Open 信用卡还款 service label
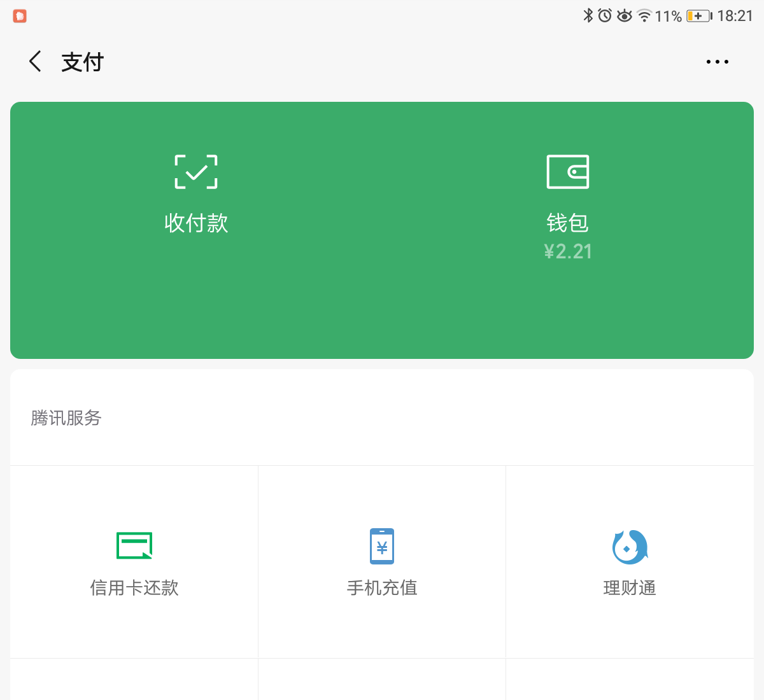This screenshot has height=700, width=764. (134, 587)
